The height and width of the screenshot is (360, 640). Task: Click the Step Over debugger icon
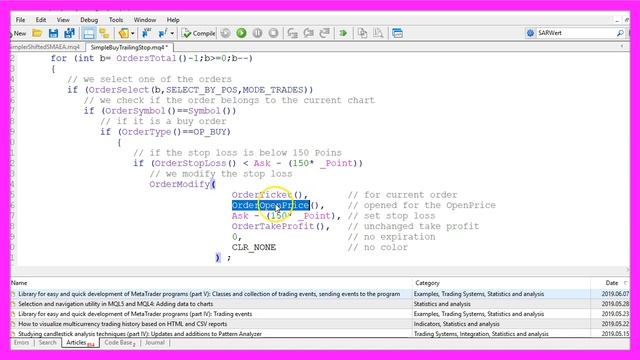coord(309,33)
